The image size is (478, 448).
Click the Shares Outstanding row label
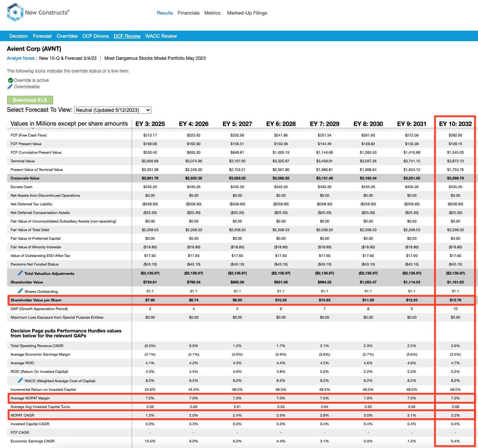41,292
